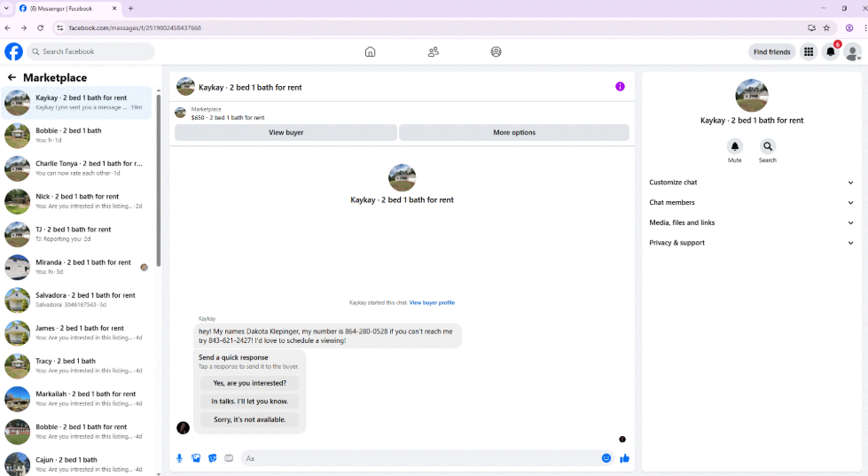This screenshot has height=476, width=868.
Task: Open the Nick 2 bed 1 bath conversation
Action: 76,201
